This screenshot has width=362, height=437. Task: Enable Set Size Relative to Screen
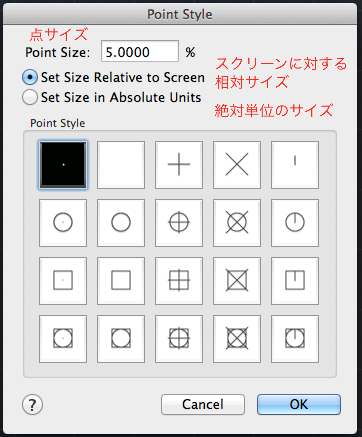113,78
